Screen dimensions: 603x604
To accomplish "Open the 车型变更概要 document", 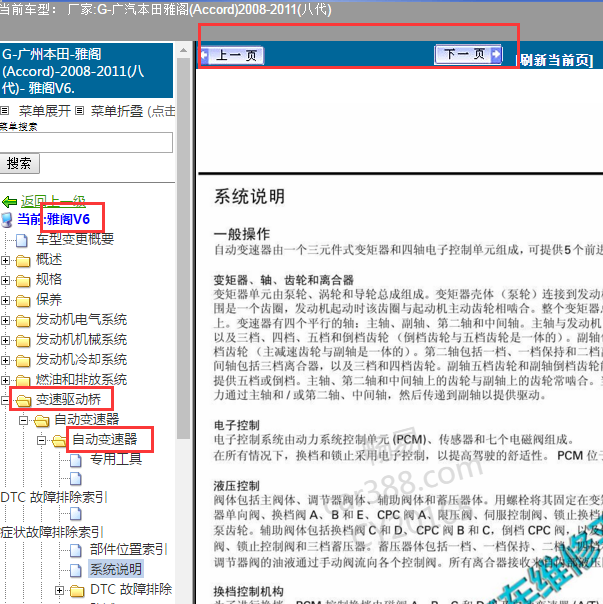I will (x=75, y=239).
